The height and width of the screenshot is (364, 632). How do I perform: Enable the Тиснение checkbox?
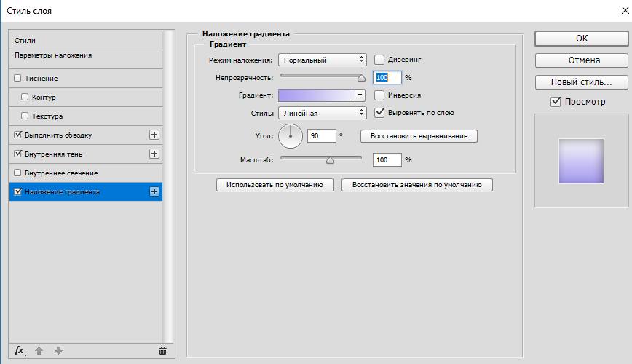click(17, 78)
